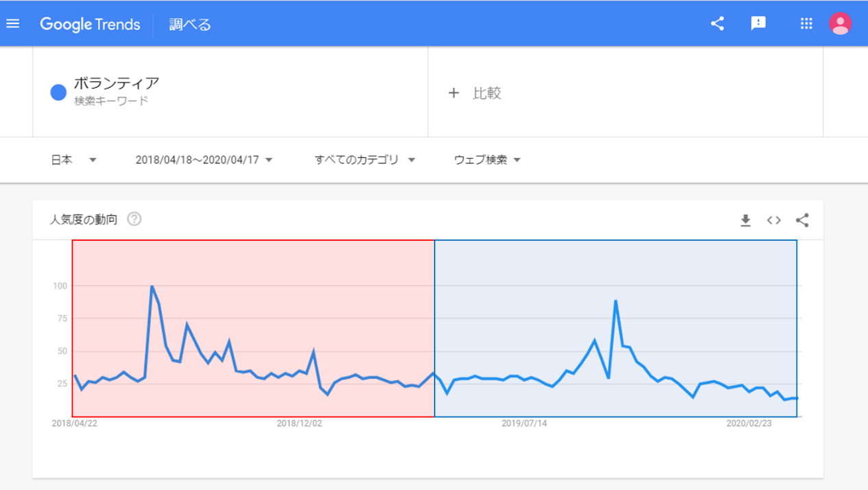Open the ウェブ検索 search type dropdown
Viewport: 868px width, 490px height.
coord(487,160)
